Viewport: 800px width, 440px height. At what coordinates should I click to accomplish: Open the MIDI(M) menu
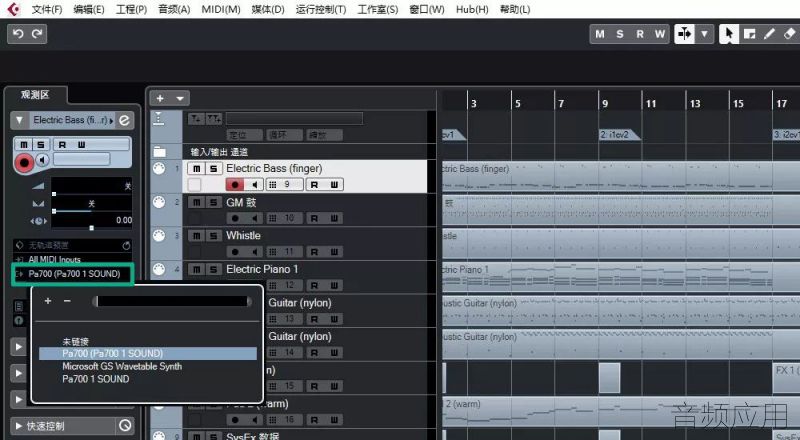pyautogui.click(x=220, y=9)
